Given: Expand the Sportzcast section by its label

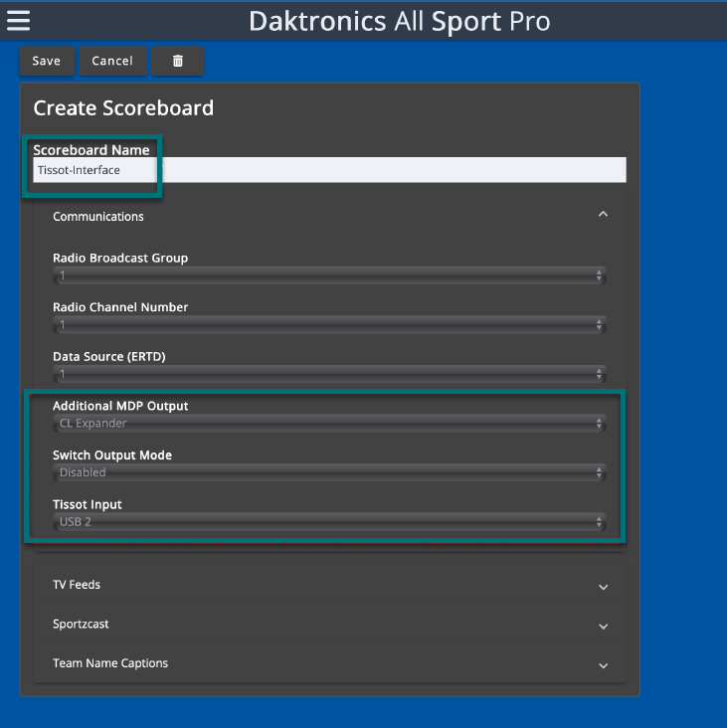Looking at the screenshot, I should (x=81, y=625).
